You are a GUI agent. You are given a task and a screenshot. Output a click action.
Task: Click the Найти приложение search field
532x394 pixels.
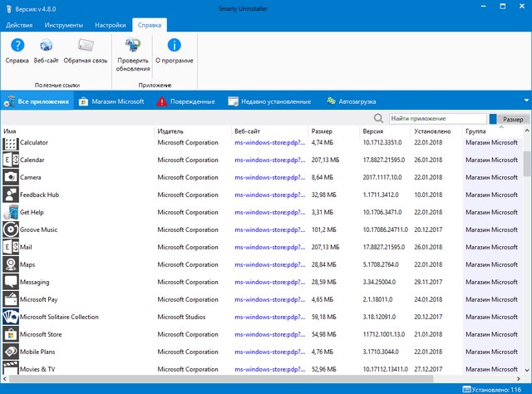pos(437,120)
